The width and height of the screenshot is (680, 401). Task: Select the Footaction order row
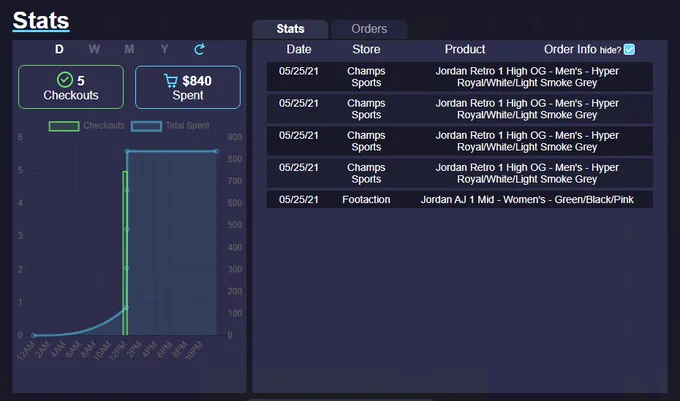(460, 199)
